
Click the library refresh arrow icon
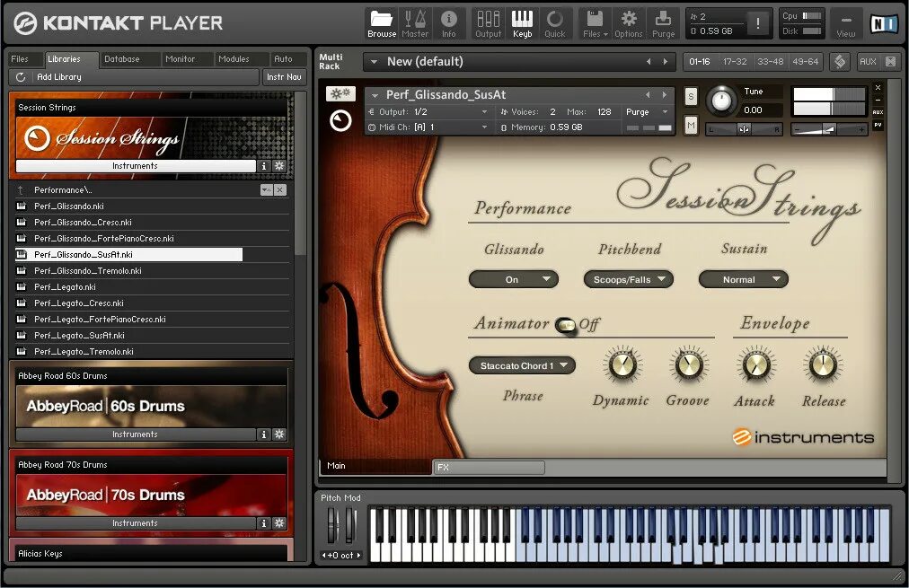coord(21,77)
